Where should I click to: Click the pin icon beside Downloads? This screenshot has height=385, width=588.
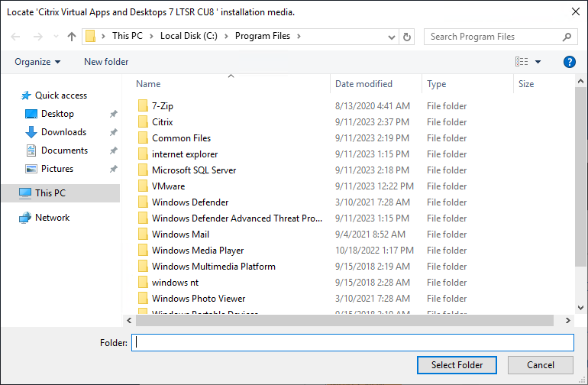(113, 132)
